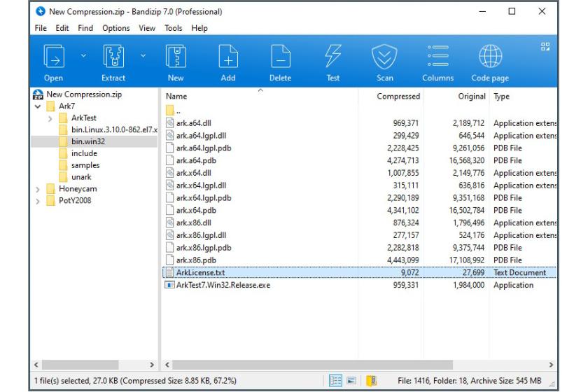Select the ark.x86.lgpl.pdb file row
Viewport: 588px width, 392px height.
point(360,248)
